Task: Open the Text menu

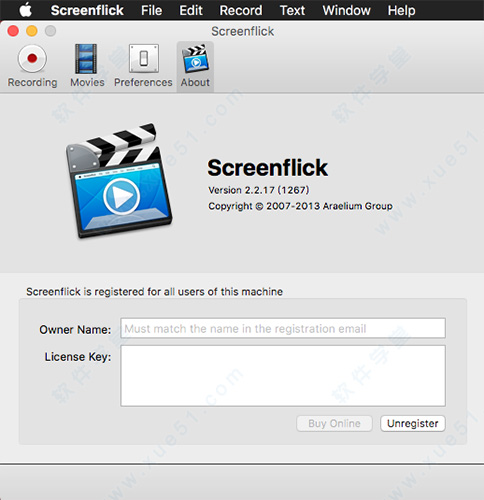Action: click(x=292, y=10)
